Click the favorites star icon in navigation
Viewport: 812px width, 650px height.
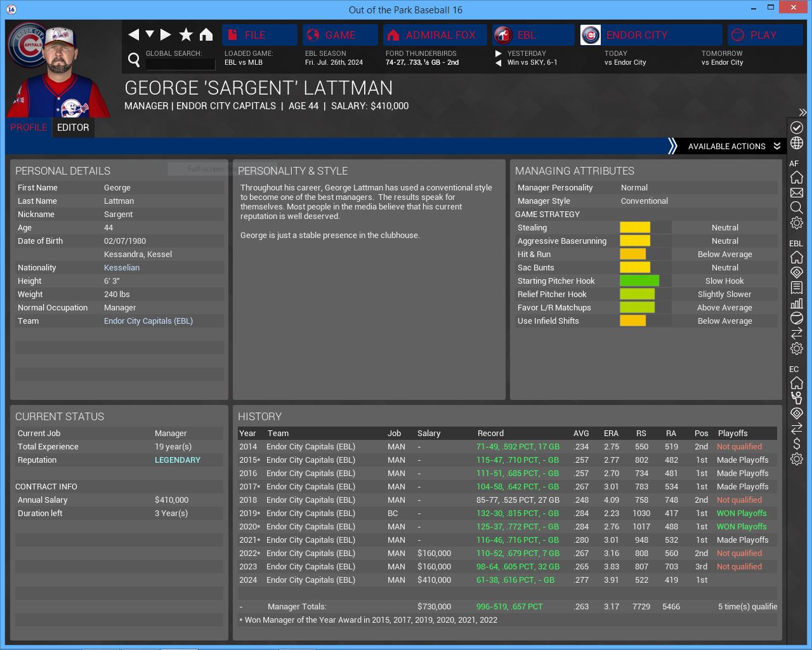coord(186,35)
